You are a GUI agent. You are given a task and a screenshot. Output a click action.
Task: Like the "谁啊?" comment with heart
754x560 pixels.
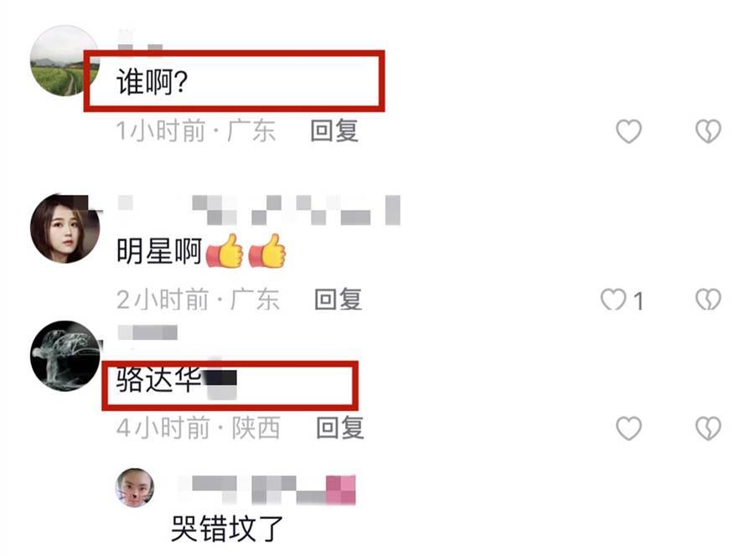[x=628, y=131]
